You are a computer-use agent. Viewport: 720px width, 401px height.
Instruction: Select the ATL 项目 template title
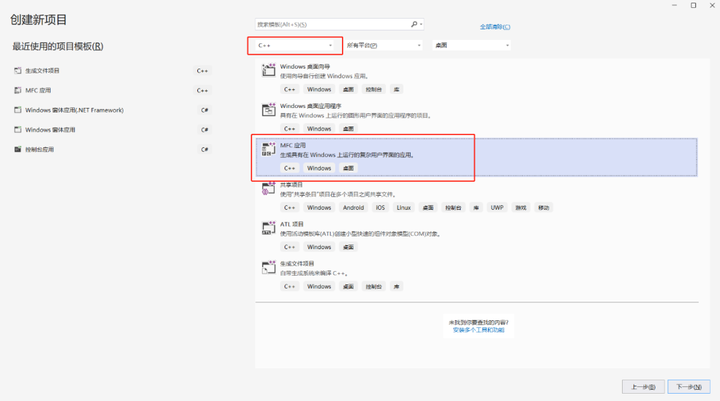coord(292,224)
